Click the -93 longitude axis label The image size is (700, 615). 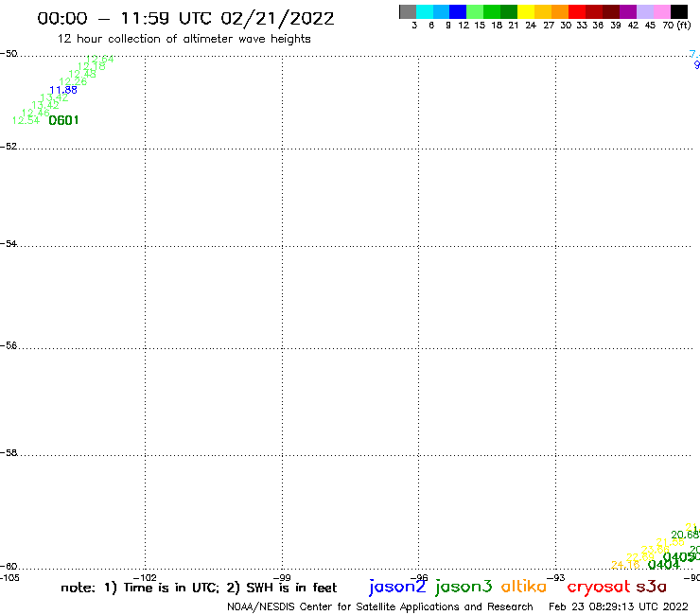click(x=556, y=578)
